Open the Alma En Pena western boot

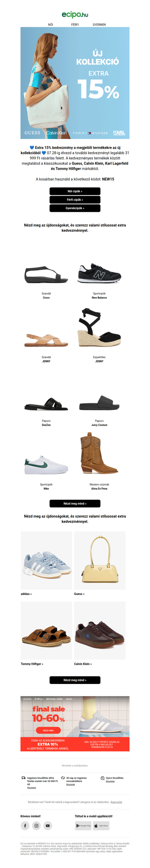[x=99, y=453]
